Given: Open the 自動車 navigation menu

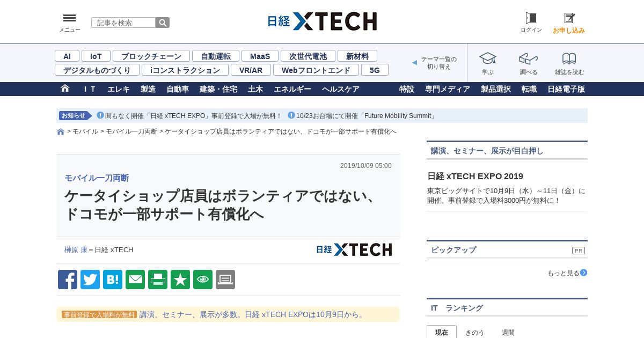Looking at the screenshot, I should [178, 89].
